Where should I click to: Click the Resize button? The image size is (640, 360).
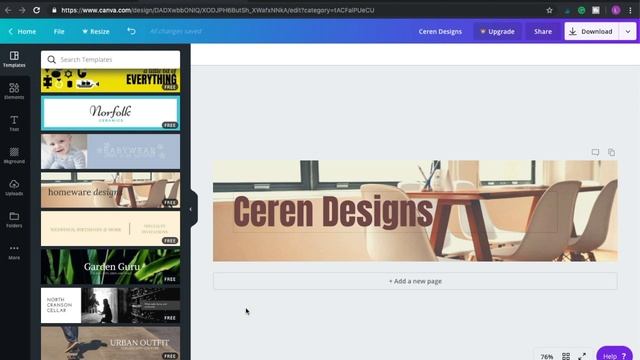pyautogui.click(x=96, y=31)
